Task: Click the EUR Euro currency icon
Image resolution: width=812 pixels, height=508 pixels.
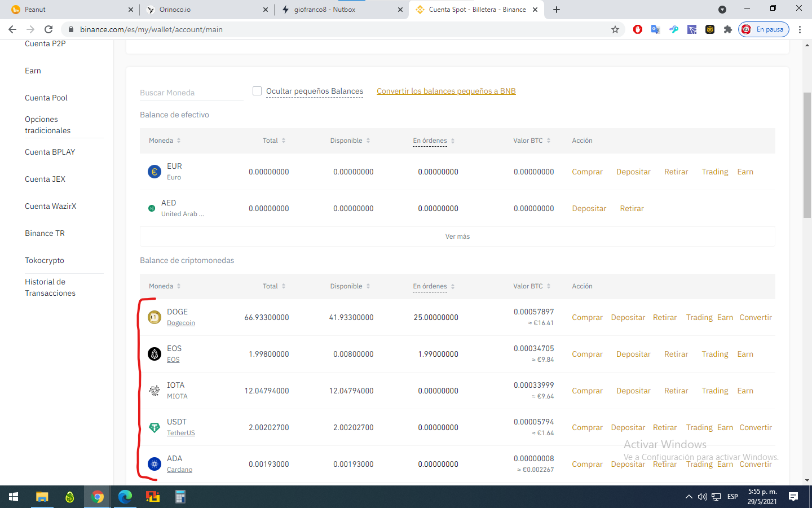Action: pyautogui.click(x=155, y=172)
